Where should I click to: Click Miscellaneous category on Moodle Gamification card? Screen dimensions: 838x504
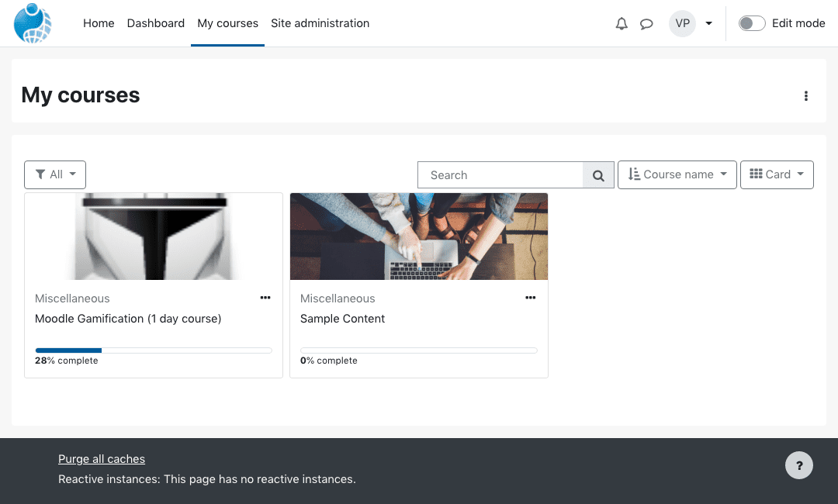pos(72,299)
